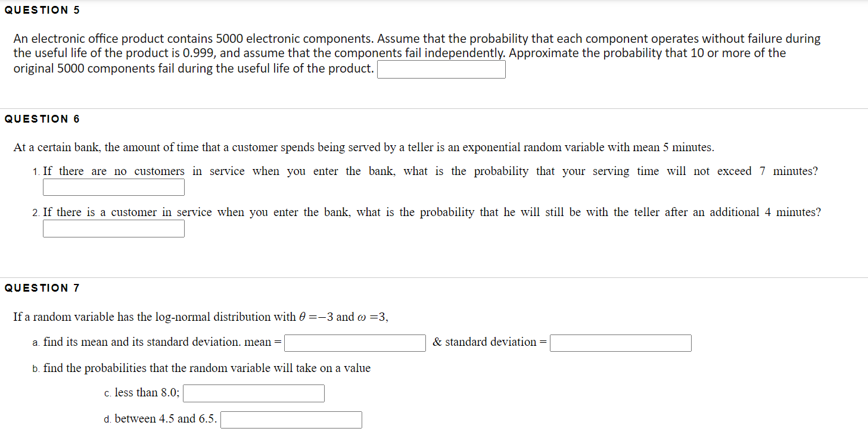Click the standard deviation input box in Question 7
The width and height of the screenshot is (868, 444).
(x=620, y=343)
